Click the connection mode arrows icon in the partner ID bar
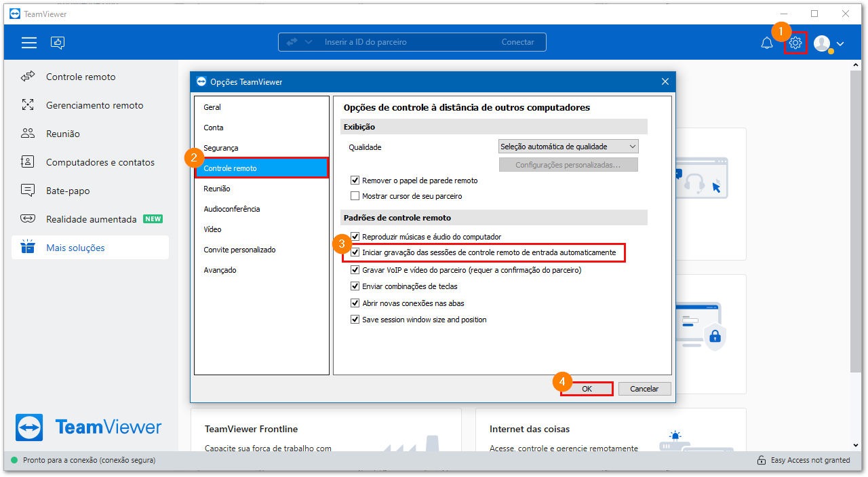This screenshot has width=868, height=477. [x=292, y=42]
